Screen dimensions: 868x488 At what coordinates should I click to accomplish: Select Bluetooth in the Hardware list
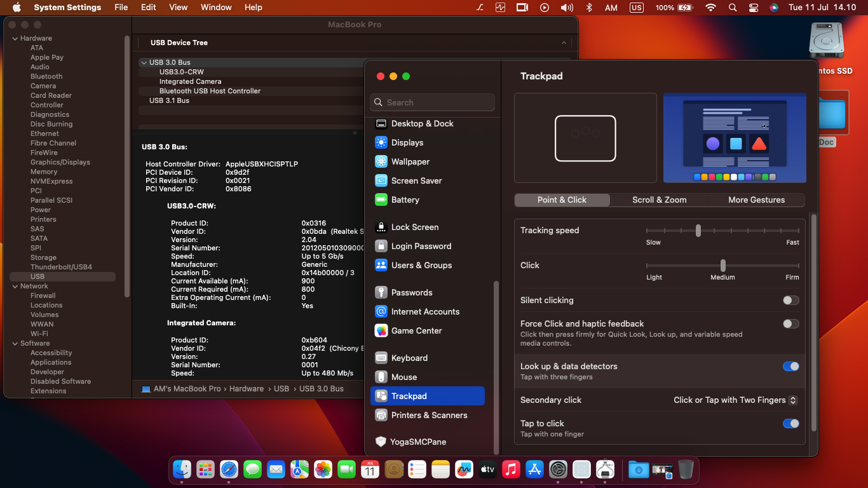coord(46,76)
